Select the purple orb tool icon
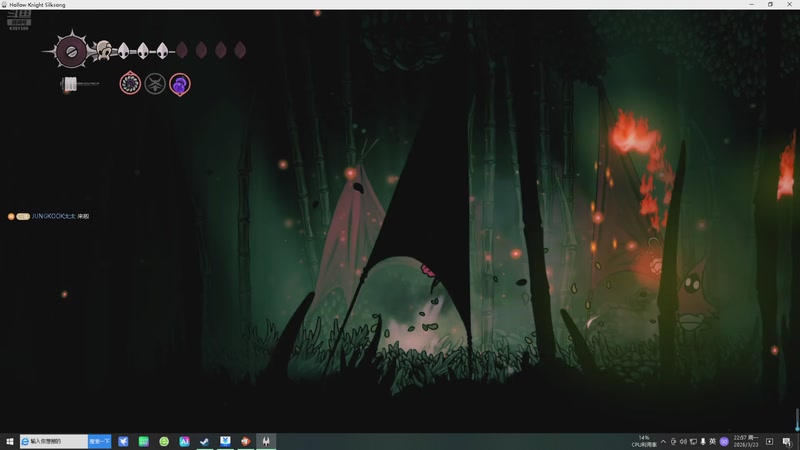The width and height of the screenshot is (800, 450). [x=180, y=84]
